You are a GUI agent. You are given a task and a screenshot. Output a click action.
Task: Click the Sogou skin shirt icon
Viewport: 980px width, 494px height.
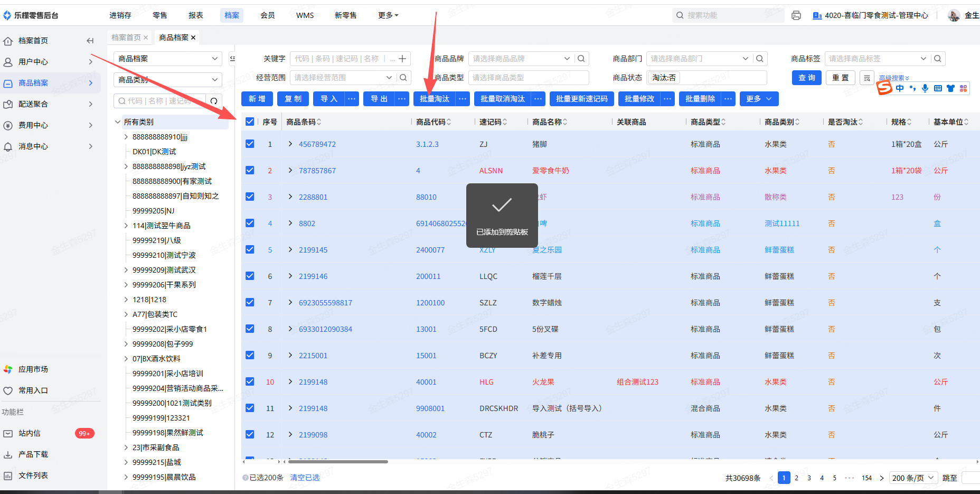[x=950, y=88]
